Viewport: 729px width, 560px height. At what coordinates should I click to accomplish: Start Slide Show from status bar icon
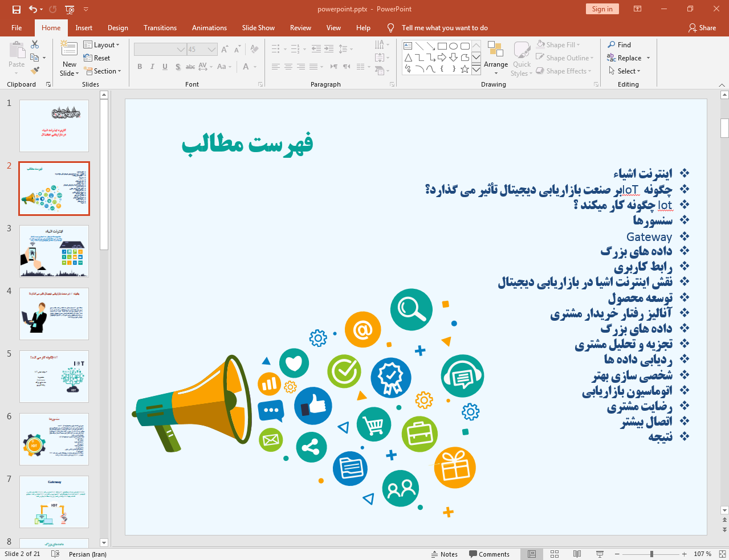click(x=600, y=554)
